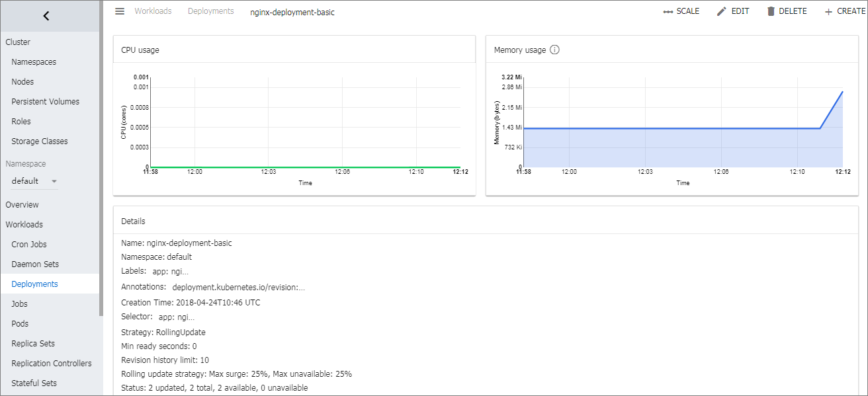Viewport: 868px width, 396px height.
Task: Open Replica Sets in the sidebar
Action: pyautogui.click(x=33, y=344)
